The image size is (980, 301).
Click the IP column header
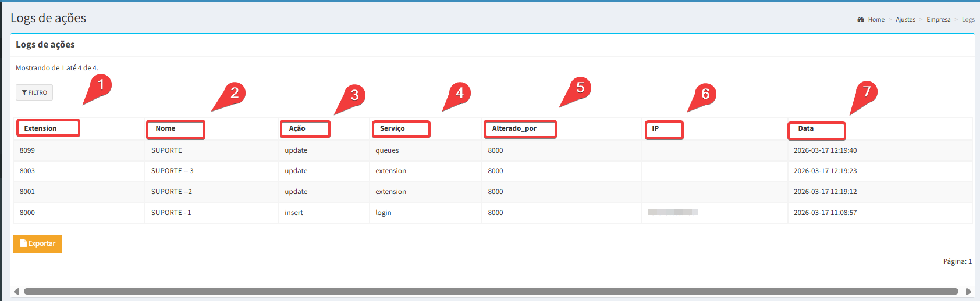point(655,128)
